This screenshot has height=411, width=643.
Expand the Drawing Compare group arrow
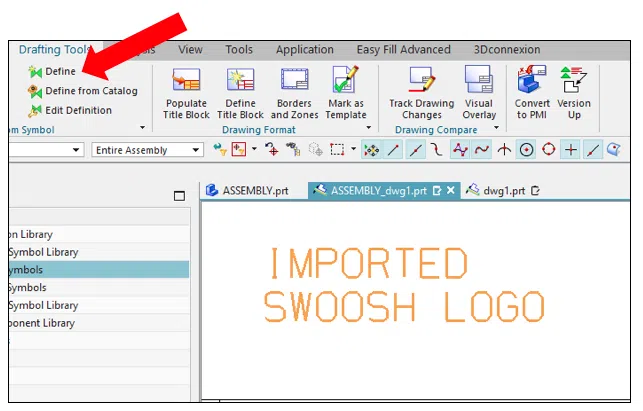pos(497,128)
